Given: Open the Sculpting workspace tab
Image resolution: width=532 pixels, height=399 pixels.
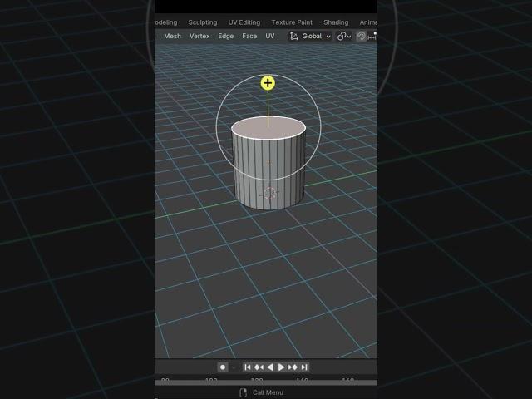Looking at the screenshot, I should [203, 22].
